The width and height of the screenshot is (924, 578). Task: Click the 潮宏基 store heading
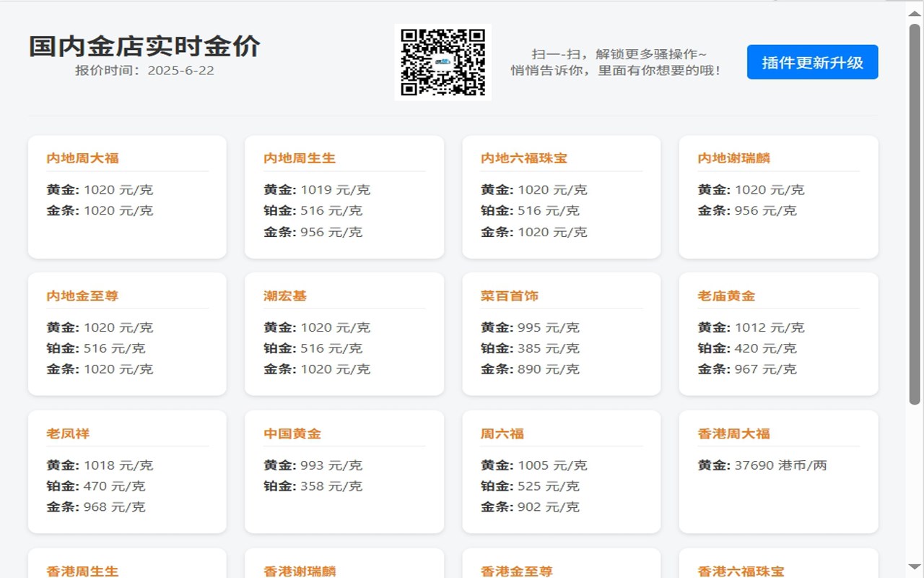(x=285, y=295)
